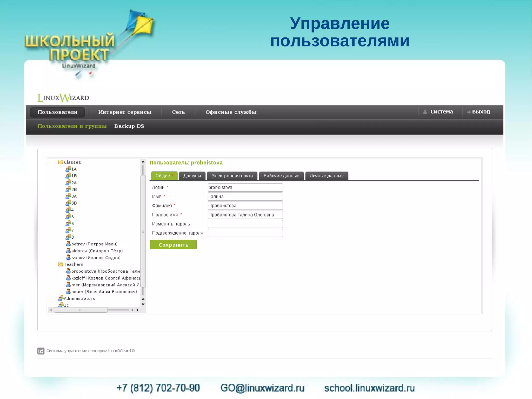532x399 pixels.
Task: Click scroll left arrow of tree
Action: pyautogui.click(x=51, y=310)
